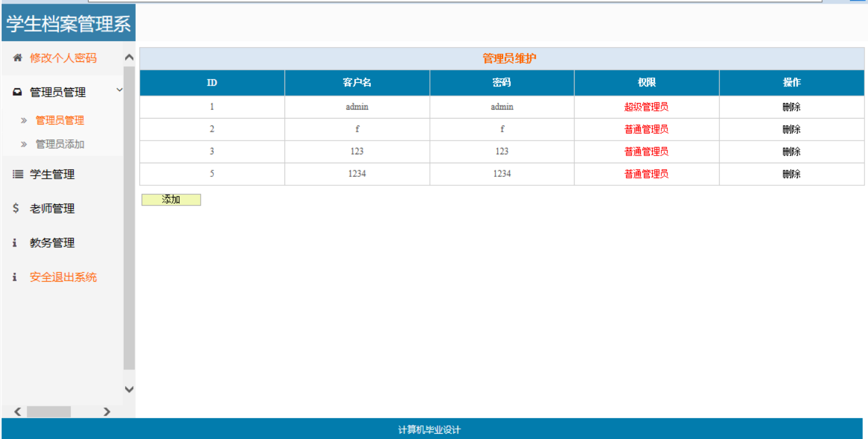This screenshot has height=439, width=868.
Task: Click the inbox icon beside 管理员管理 menu
Action: [x=17, y=92]
